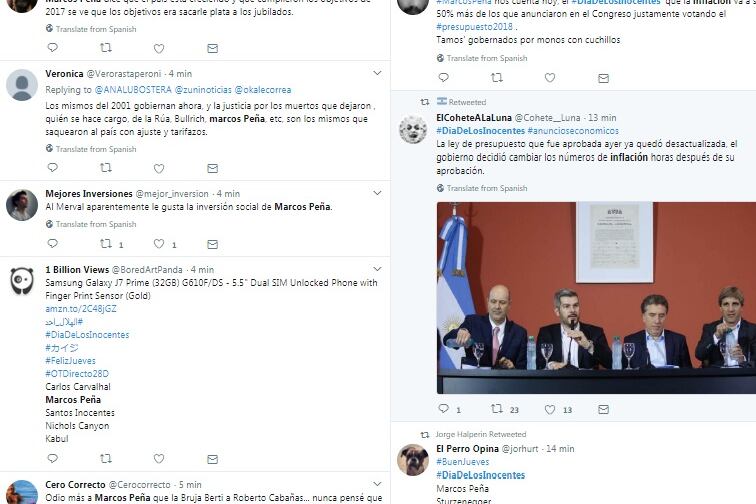Like the ElCoheteALaLuna tweet with 13 likes
The width and height of the screenshot is (756, 504).
[550, 409]
